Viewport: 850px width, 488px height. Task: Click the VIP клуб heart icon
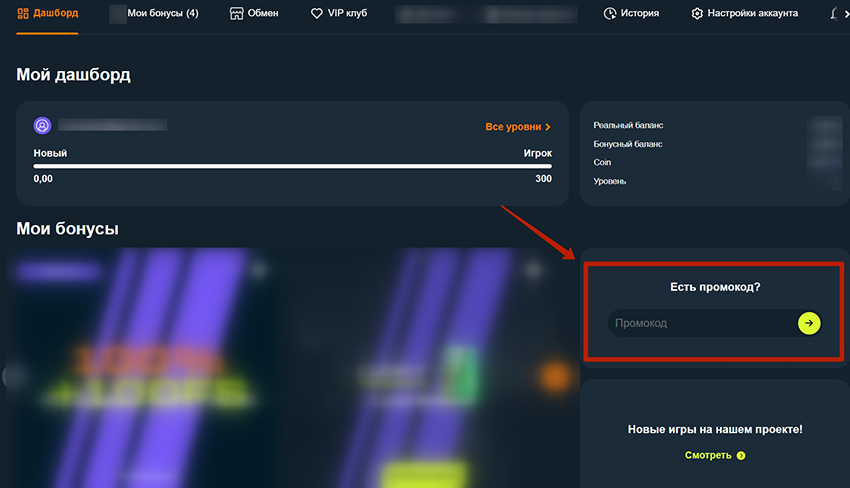click(x=317, y=14)
